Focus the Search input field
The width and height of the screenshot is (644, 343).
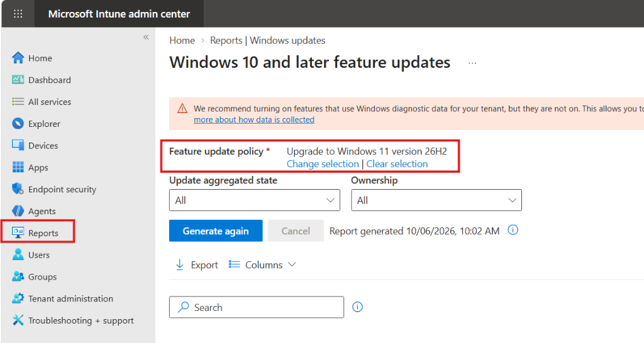tap(257, 307)
